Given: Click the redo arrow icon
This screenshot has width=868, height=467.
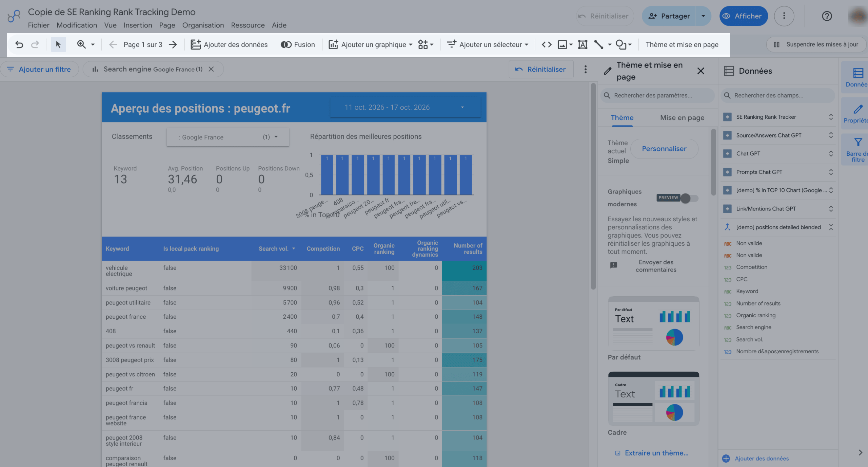Looking at the screenshot, I should pos(35,44).
